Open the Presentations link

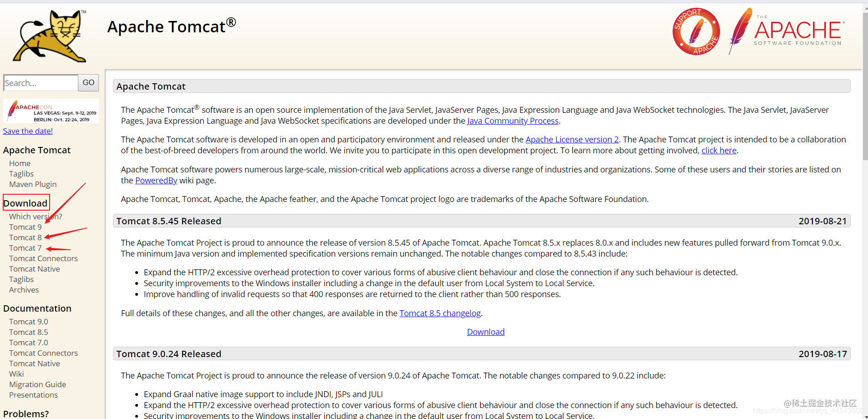click(33, 395)
